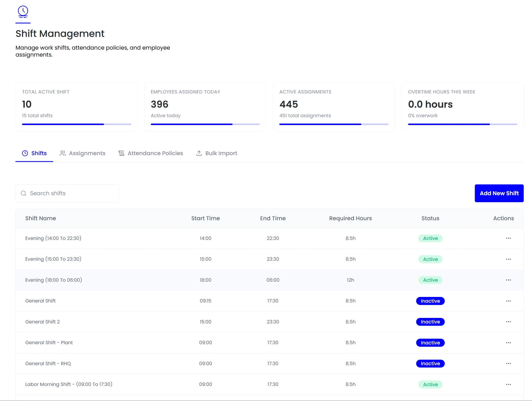Focus the Search shifts input field
532x401 pixels.
tap(67, 193)
